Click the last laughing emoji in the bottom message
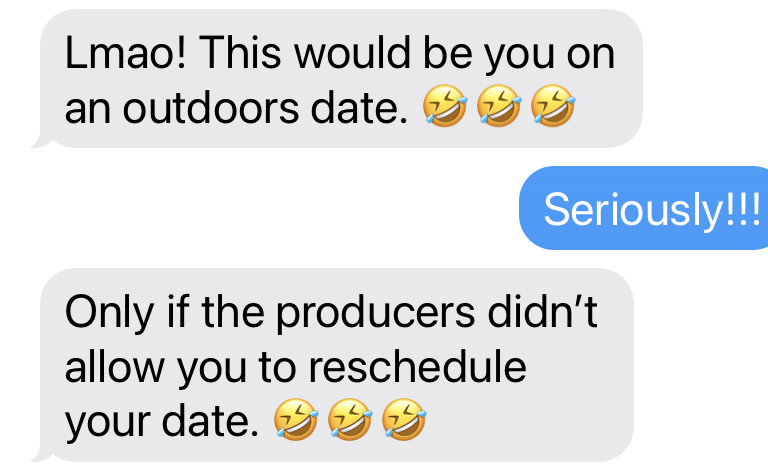 (403, 421)
